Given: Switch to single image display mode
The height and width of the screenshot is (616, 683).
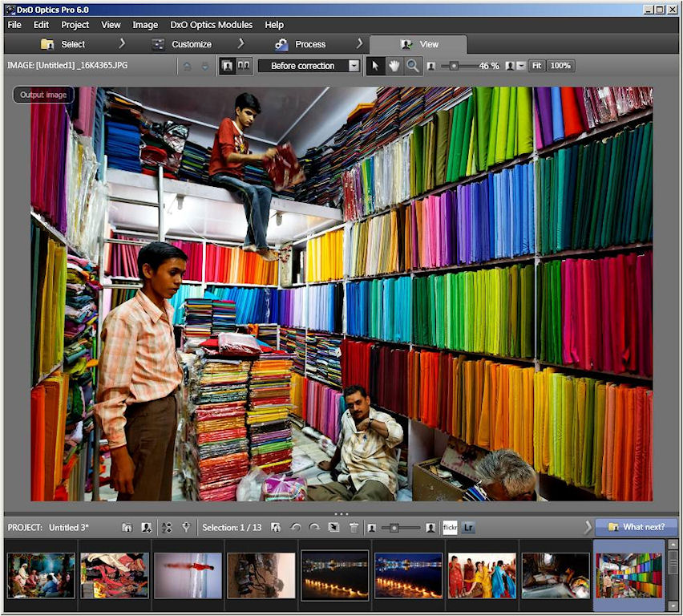Looking at the screenshot, I should click(x=227, y=66).
